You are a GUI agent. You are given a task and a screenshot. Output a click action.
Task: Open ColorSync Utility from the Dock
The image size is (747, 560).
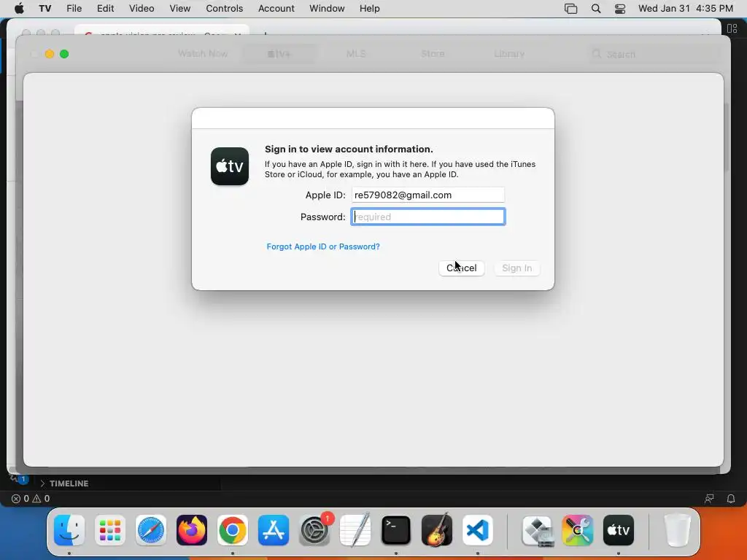point(578,530)
